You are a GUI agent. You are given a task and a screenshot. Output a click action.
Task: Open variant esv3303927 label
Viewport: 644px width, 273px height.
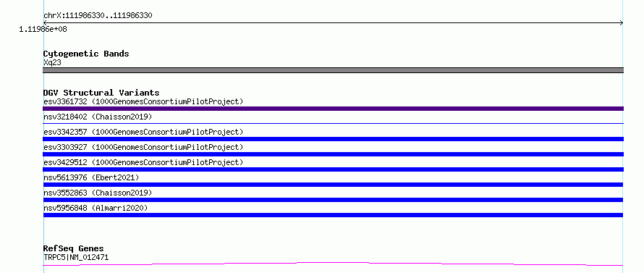click(x=143, y=147)
